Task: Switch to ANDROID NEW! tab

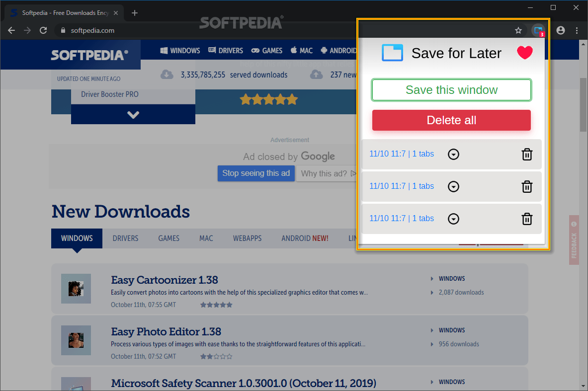Action: click(305, 238)
